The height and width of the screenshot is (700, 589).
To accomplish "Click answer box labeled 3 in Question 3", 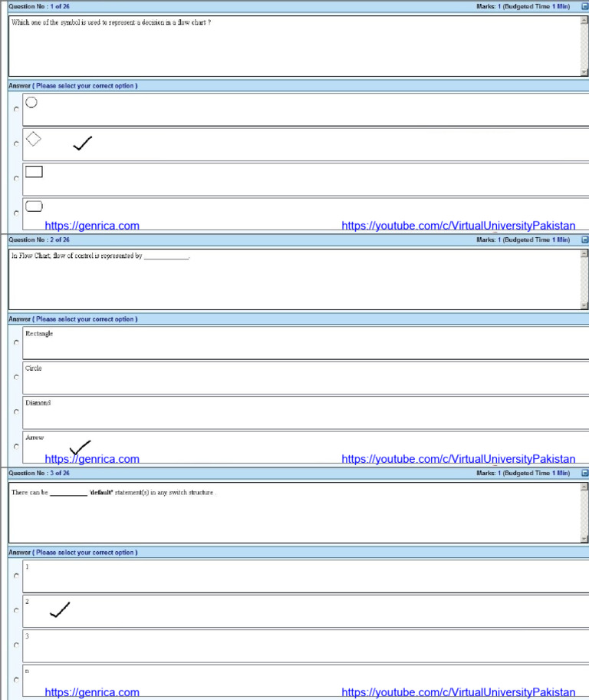I will coord(306,646).
